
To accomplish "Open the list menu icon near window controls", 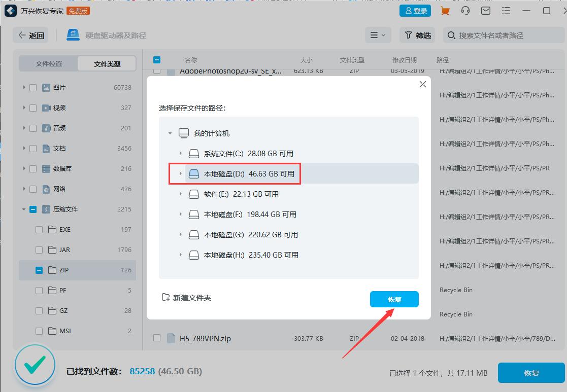I will (506, 10).
